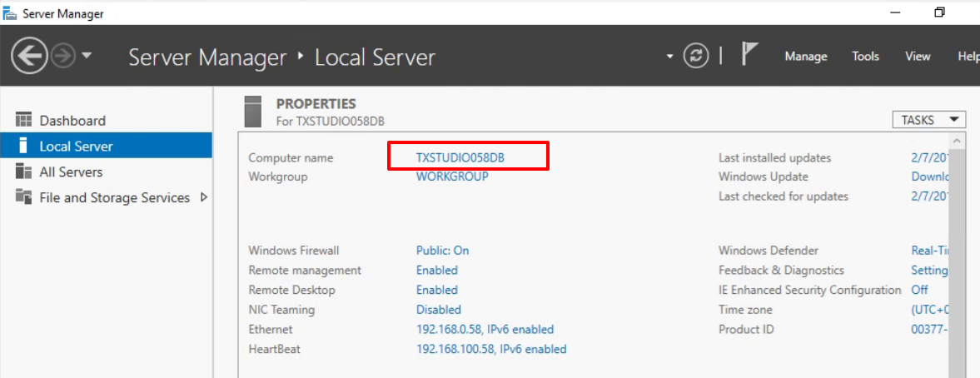Click the Time zone UTC link
The width and height of the screenshot is (980, 378).
(930, 309)
